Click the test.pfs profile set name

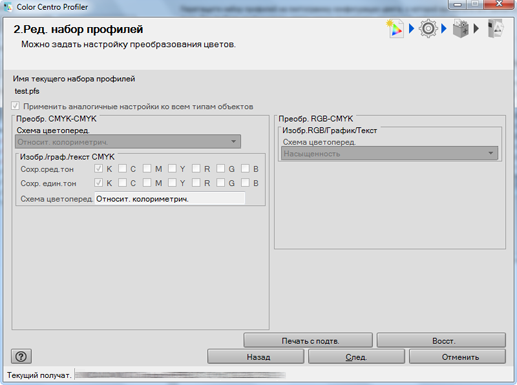(27, 91)
